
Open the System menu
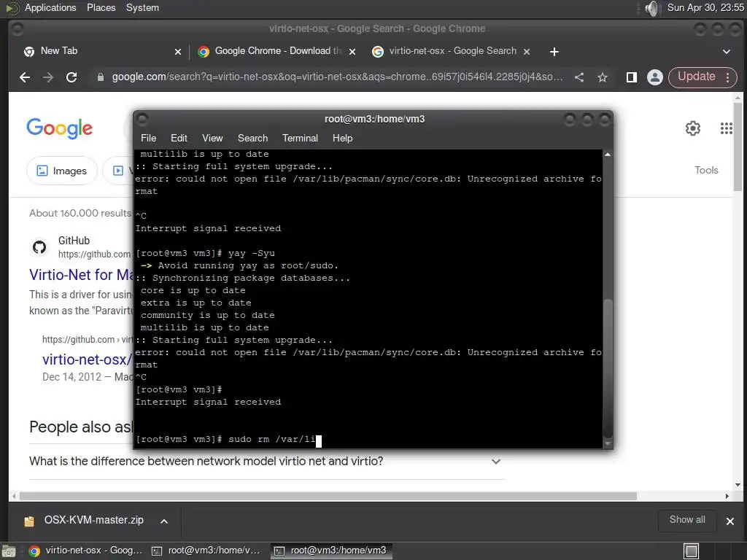click(x=142, y=7)
